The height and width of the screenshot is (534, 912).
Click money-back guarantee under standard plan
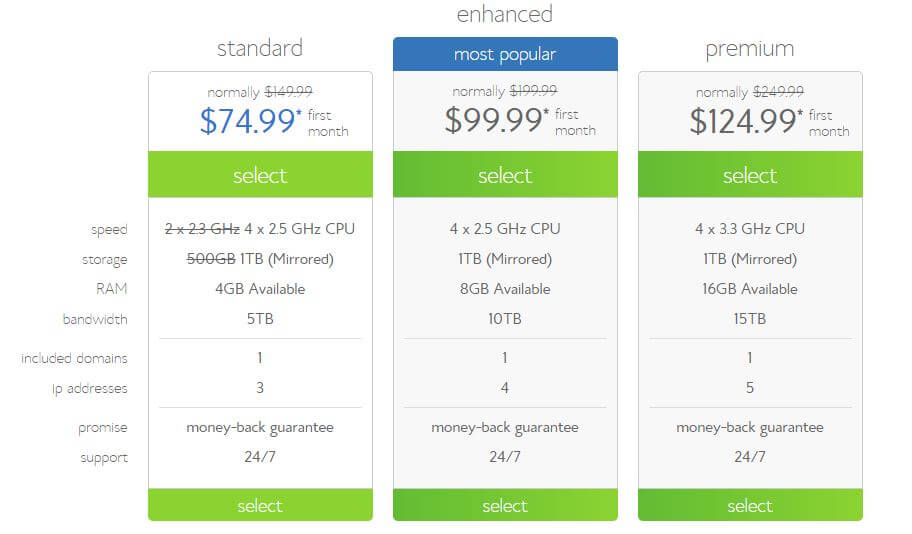(x=260, y=428)
